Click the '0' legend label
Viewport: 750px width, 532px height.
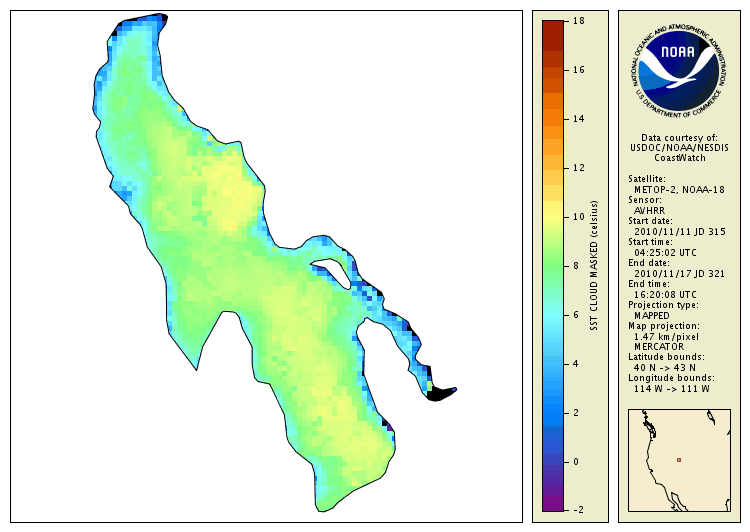point(576,462)
